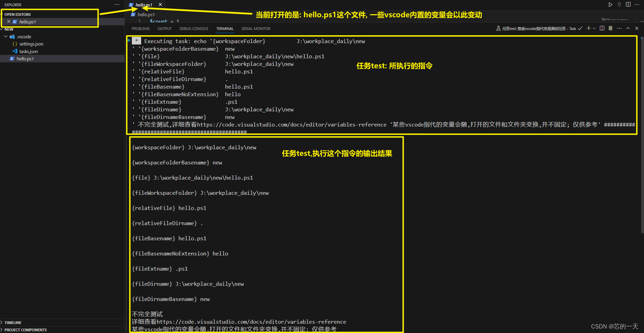Open tasks.json in explorer
The width and height of the screenshot is (644, 333).
coord(28,51)
